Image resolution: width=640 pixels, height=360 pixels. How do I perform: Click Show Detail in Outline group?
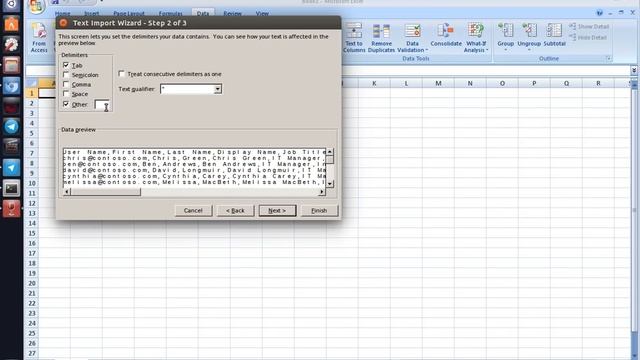[589, 27]
